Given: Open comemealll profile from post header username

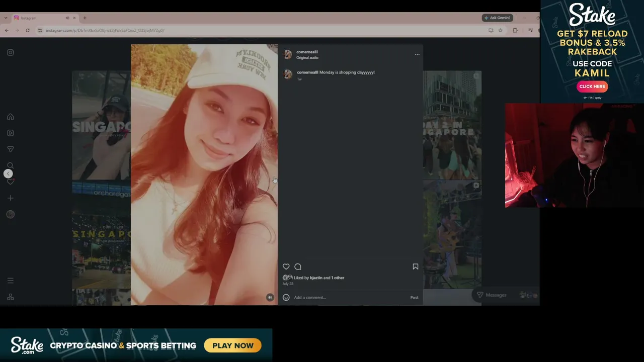Looking at the screenshot, I should pos(307,52).
